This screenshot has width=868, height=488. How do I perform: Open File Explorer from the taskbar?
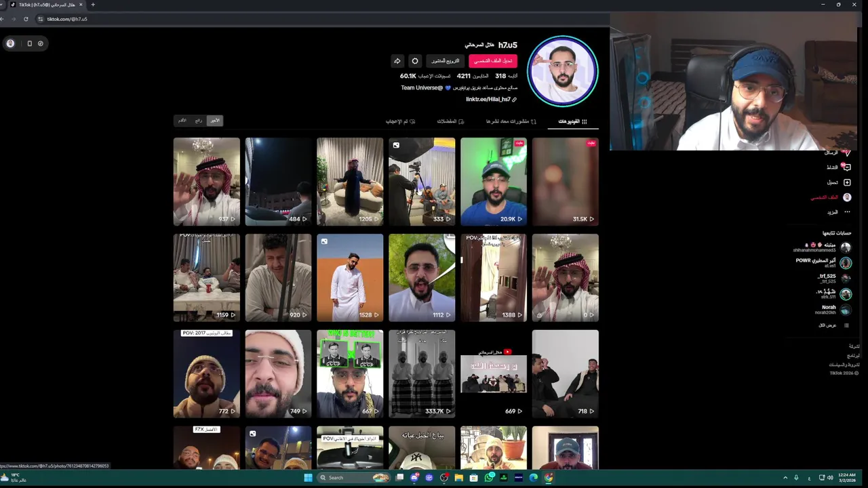[x=459, y=478]
